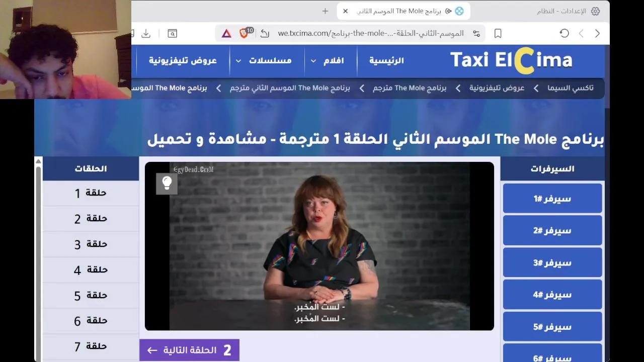
Task: Select سيرفر #2 server button
Action: point(552,231)
